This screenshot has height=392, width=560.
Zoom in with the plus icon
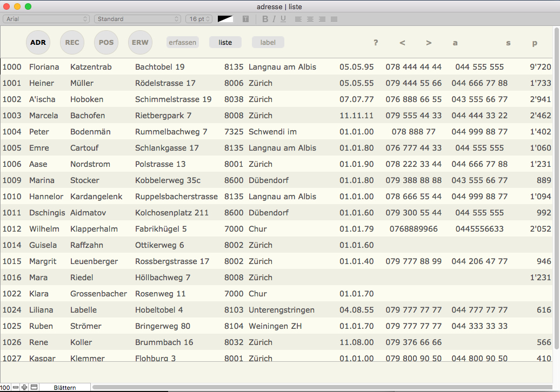(x=24, y=387)
